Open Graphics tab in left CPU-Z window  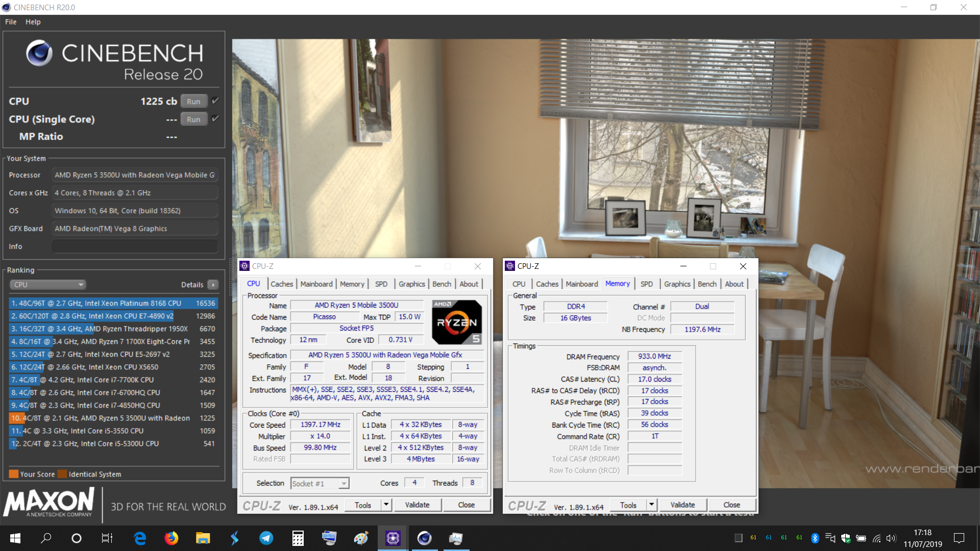pos(412,284)
